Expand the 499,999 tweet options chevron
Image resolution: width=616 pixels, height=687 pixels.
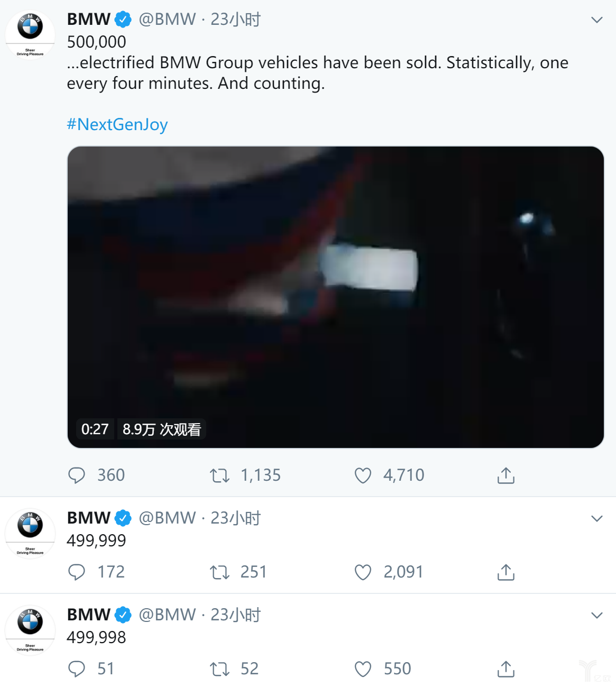(596, 519)
